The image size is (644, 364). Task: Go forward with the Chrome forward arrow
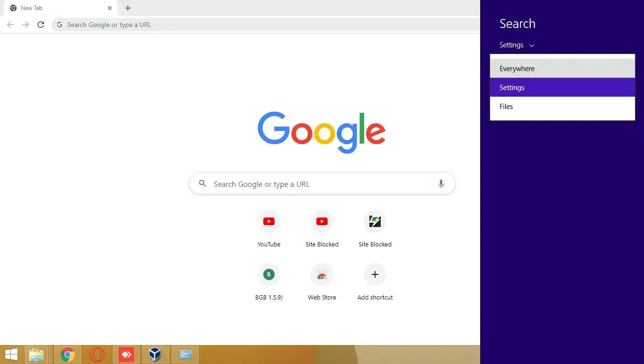(x=26, y=25)
